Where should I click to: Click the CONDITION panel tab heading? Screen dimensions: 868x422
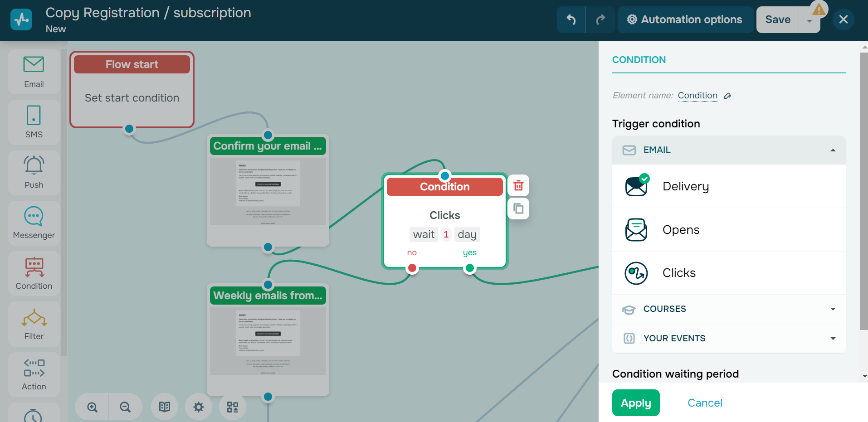(x=639, y=60)
